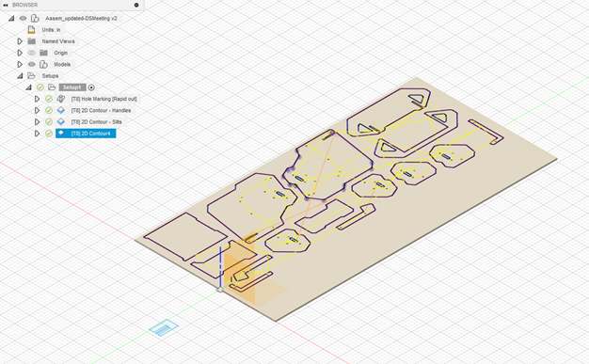Viewport: 589px width, 364px height.
Task: Toggle the Models visibility eye
Action: tap(32, 64)
